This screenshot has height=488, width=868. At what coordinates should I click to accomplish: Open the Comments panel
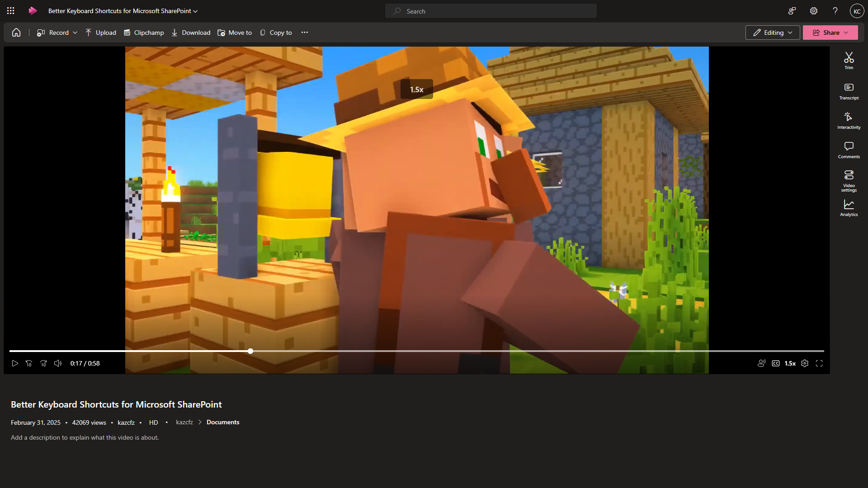point(849,150)
